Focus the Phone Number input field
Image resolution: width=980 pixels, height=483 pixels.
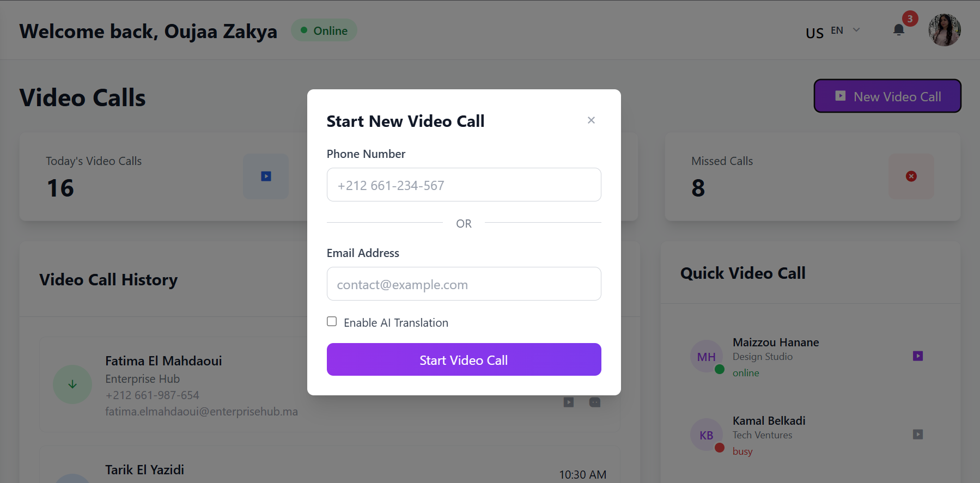[464, 185]
